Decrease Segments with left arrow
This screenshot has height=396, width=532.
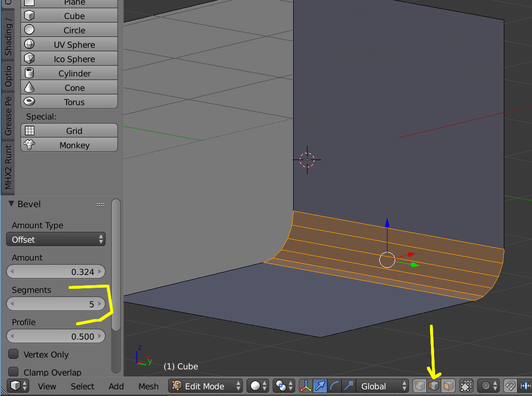pos(12,304)
